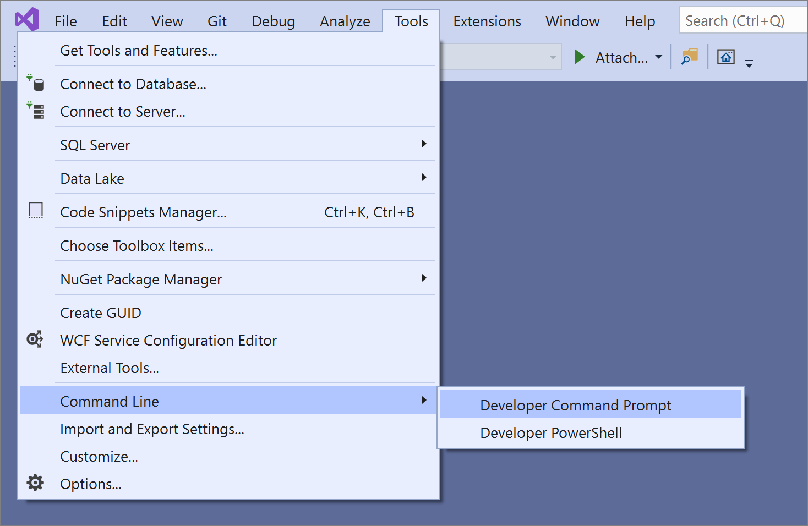808x526 pixels.
Task: Click the Search (Ctrl+Q) box
Action: [740, 21]
